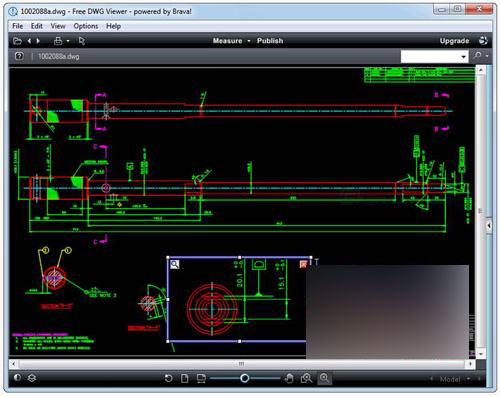Open the Edit menu

(x=37, y=26)
